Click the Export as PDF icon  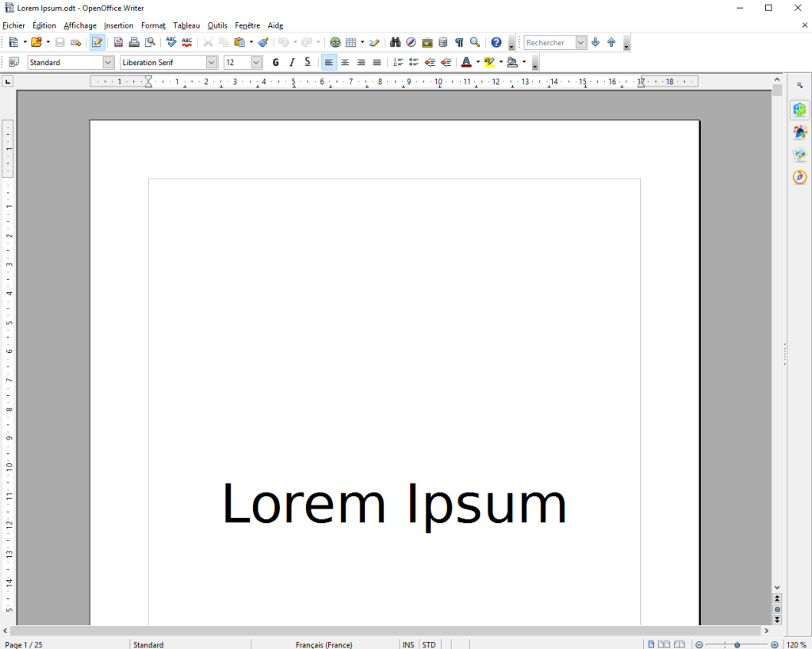point(118,43)
